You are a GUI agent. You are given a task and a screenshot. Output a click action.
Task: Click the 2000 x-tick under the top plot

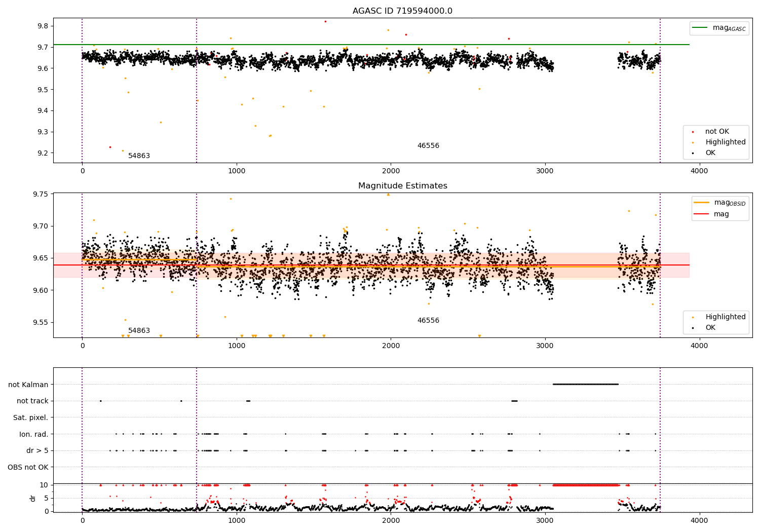(x=391, y=172)
